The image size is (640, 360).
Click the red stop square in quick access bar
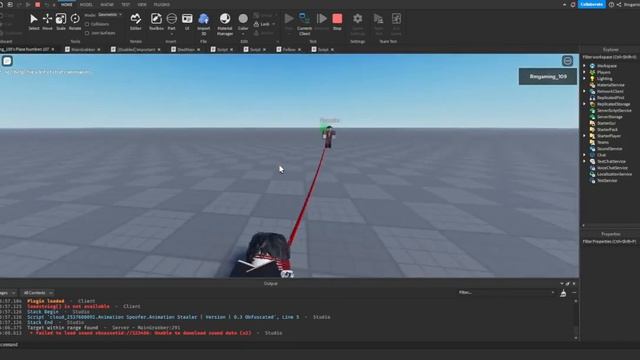pos(38,4)
